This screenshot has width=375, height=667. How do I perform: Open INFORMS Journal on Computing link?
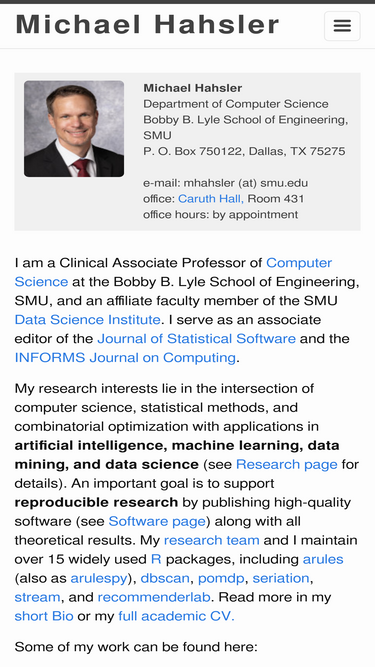[x=125, y=357]
